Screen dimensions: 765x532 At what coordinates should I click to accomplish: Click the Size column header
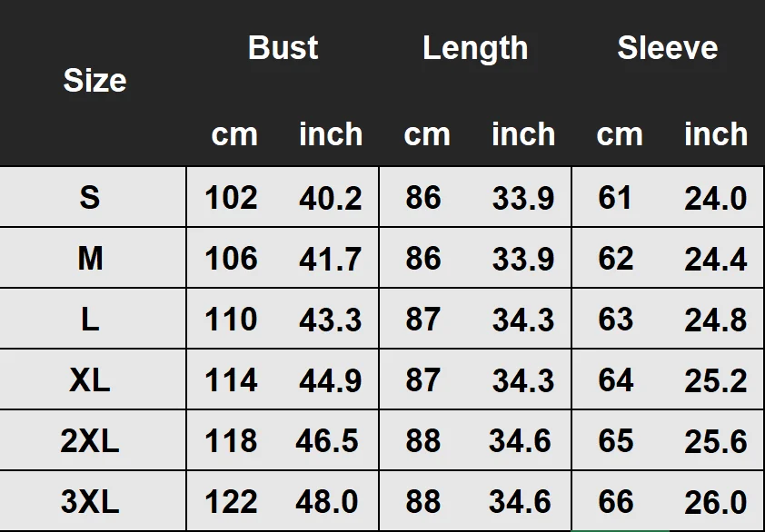pyautogui.click(x=94, y=80)
